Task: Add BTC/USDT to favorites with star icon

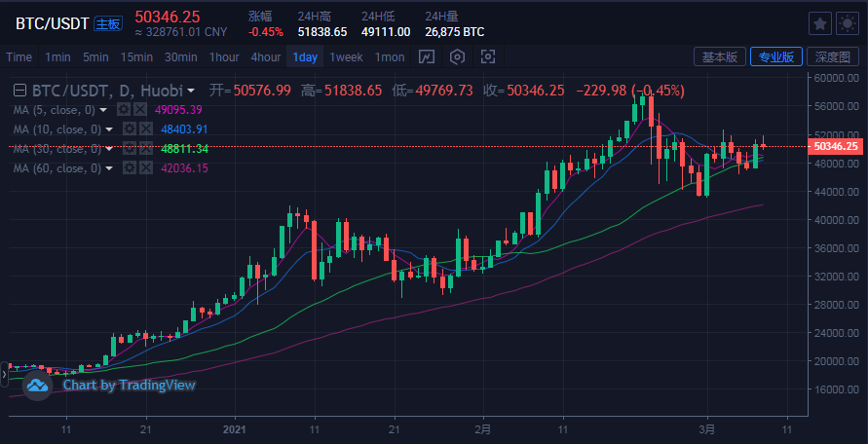Action: pyautogui.click(x=820, y=22)
